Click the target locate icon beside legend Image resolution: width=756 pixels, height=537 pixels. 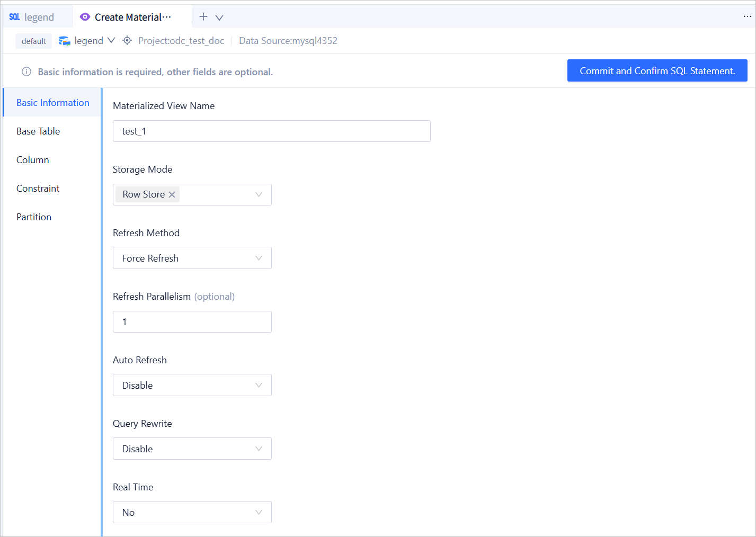click(x=127, y=41)
